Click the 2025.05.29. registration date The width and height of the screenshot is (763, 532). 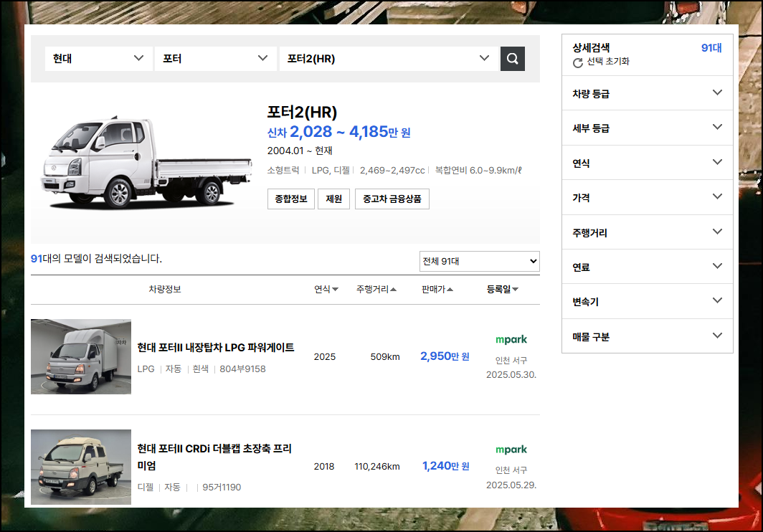(x=511, y=485)
